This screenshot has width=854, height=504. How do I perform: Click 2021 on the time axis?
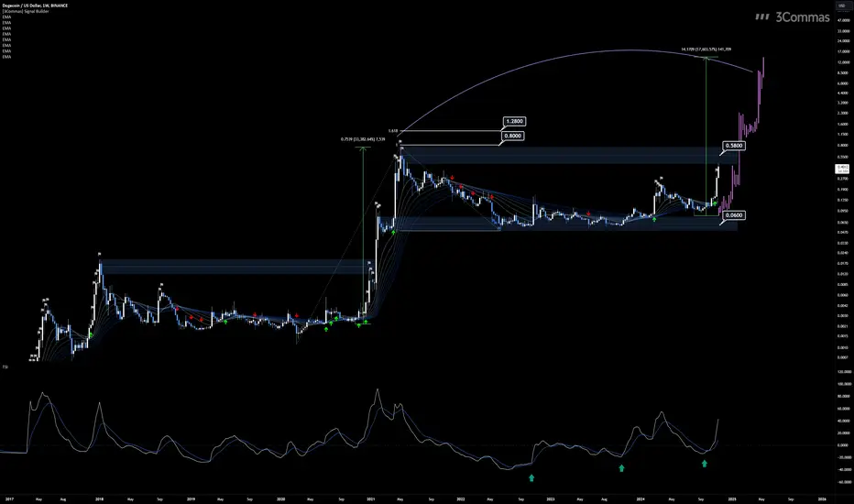371,499
